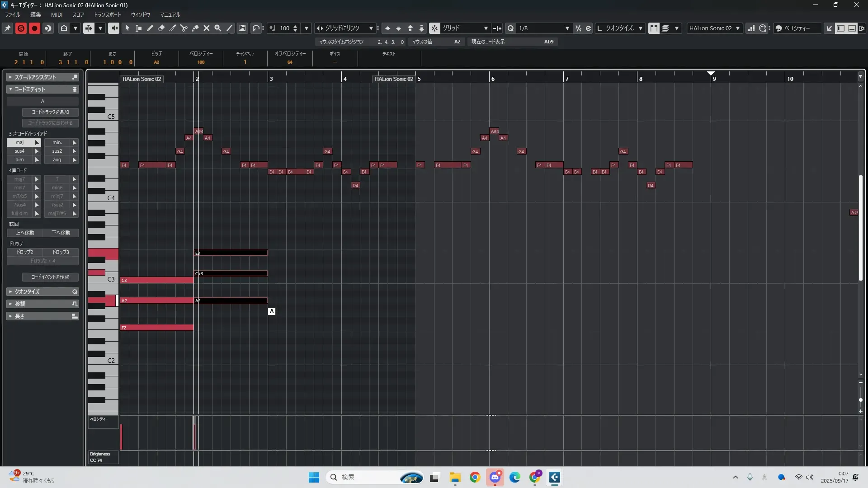868x488 pixels.
Task: Select the Draw pencil tool
Action: click(x=150, y=28)
